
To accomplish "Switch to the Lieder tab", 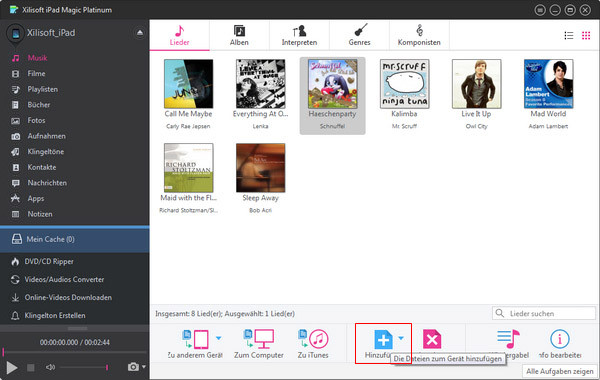I will 179,36.
